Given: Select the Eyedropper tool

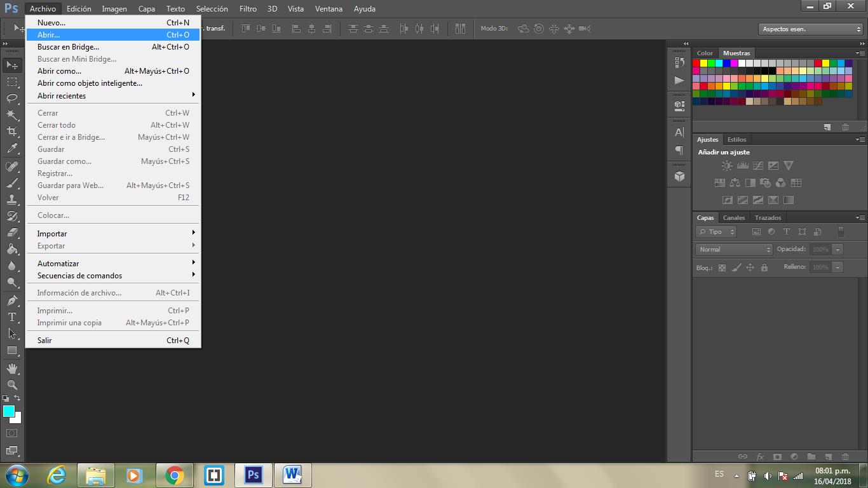Looking at the screenshot, I should click(12, 149).
